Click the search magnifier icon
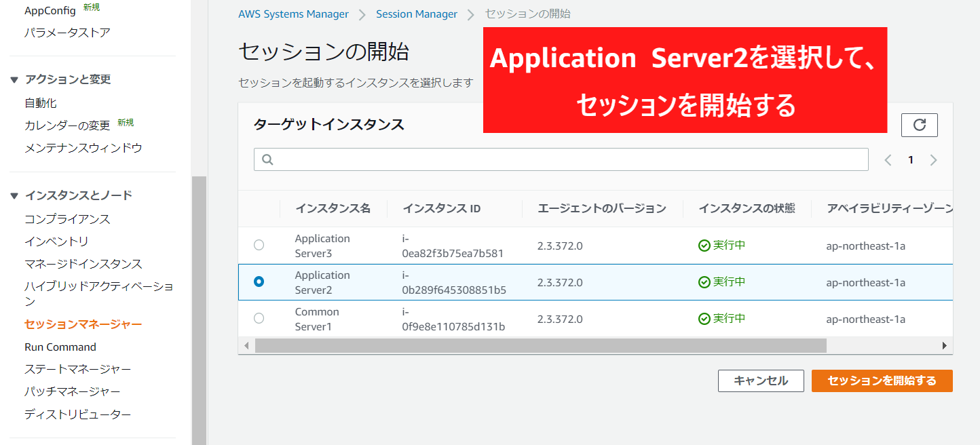The height and width of the screenshot is (445, 980). pos(267,159)
